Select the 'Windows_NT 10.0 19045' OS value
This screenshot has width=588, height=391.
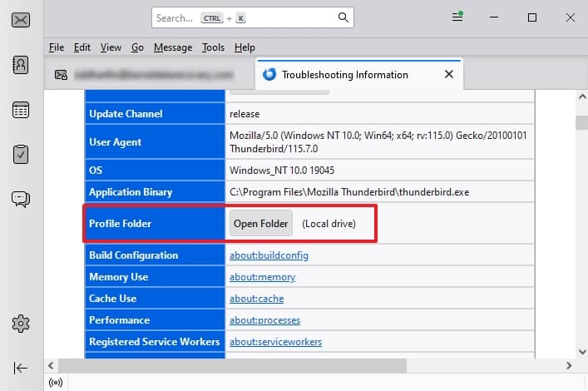[x=282, y=171]
